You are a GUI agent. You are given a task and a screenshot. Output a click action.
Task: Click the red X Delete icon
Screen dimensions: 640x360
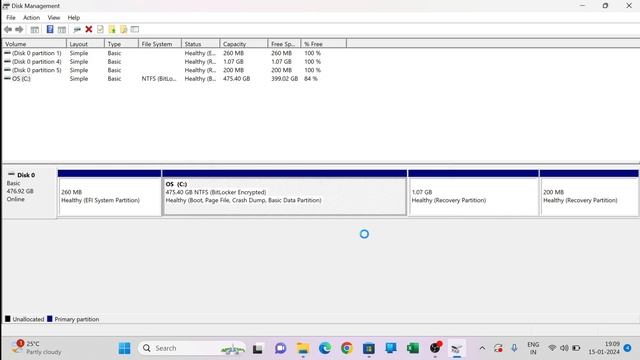[x=89, y=29]
